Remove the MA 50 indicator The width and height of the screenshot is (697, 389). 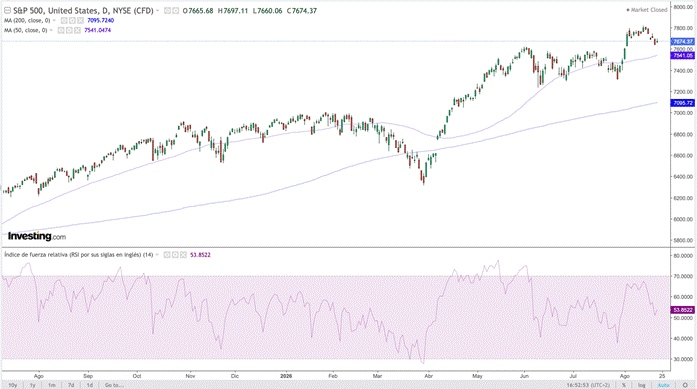tap(78, 30)
